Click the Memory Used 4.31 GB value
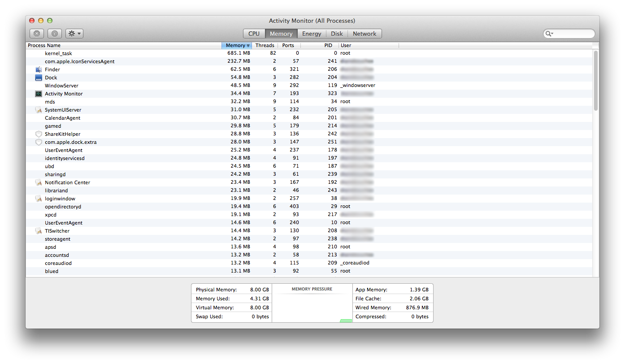625x364 pixels. (259, 299)
